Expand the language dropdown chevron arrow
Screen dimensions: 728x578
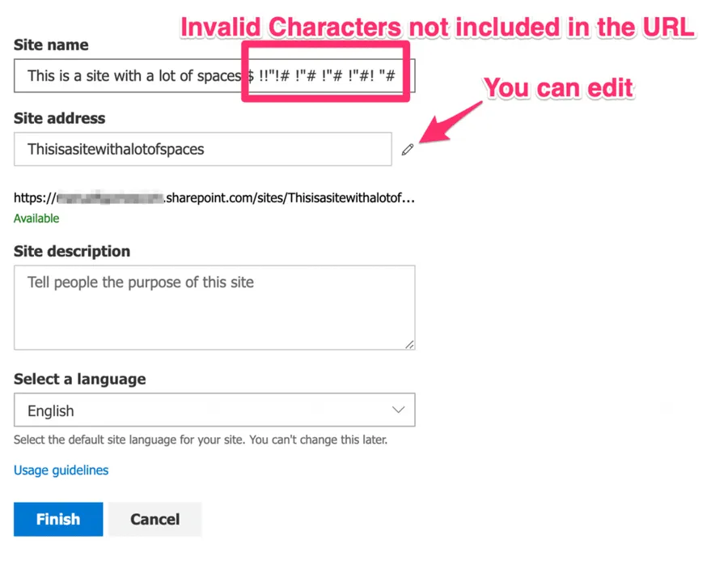(398, 410)
